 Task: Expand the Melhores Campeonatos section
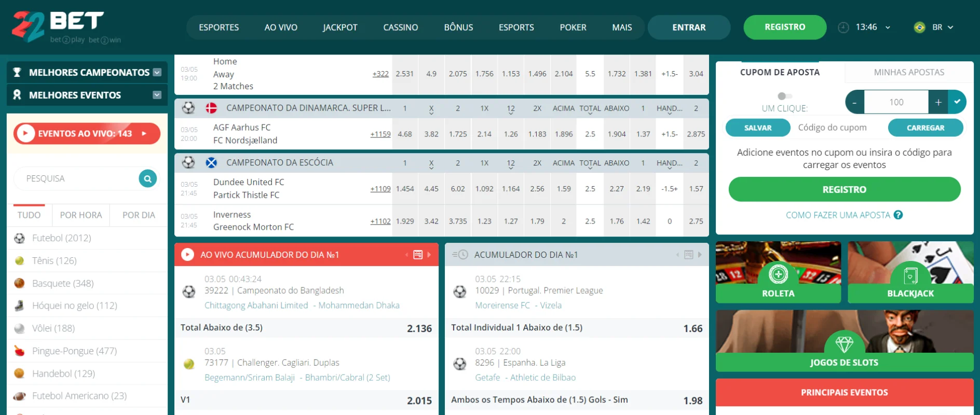coord(157,73)
